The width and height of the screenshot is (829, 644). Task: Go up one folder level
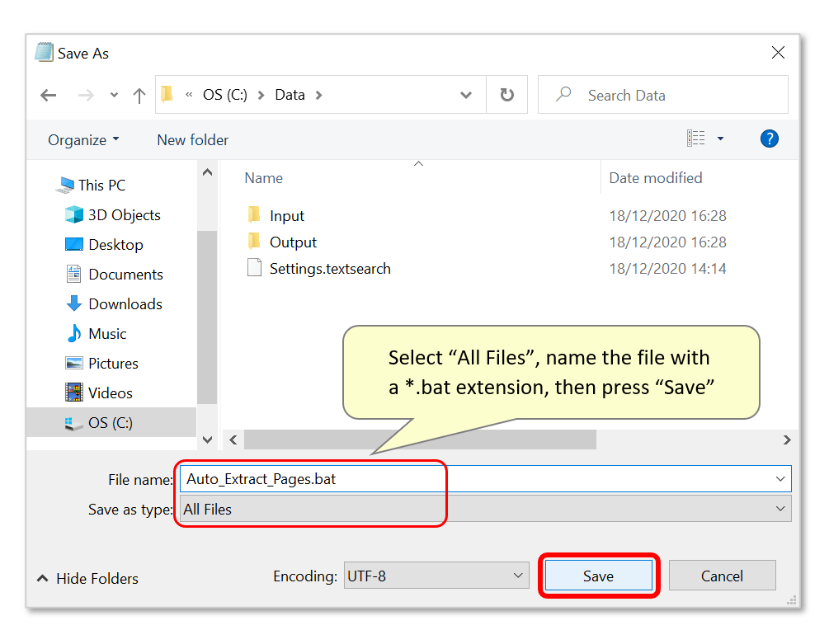139,96
